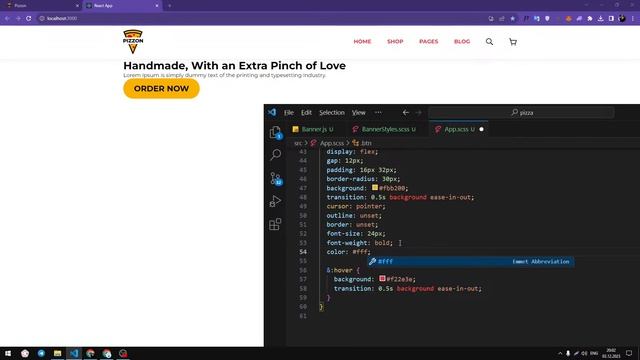The image size is (640, 360).
Task: Open the Windows Start menu
Action: click(8, 353)
